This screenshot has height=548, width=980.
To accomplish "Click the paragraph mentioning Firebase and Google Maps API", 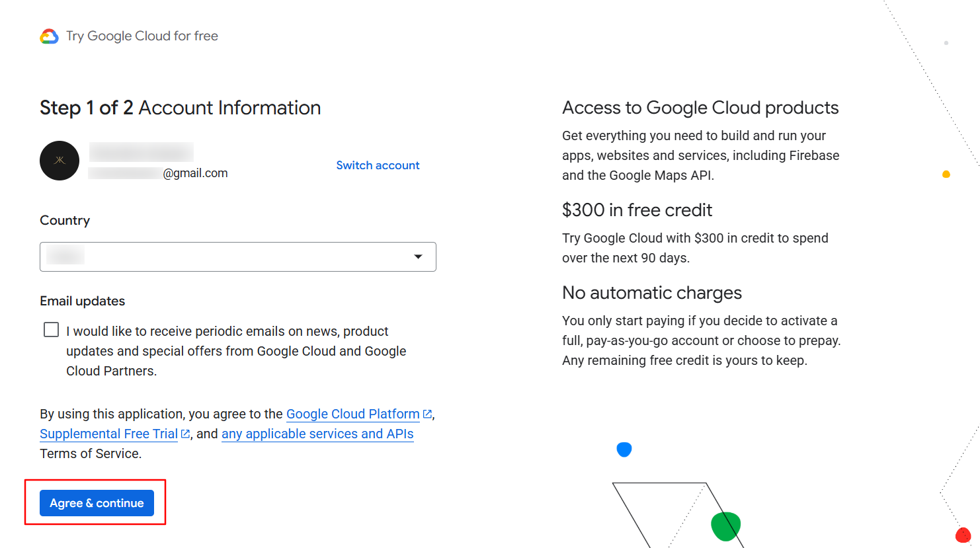I will click(x=701, y=155).
